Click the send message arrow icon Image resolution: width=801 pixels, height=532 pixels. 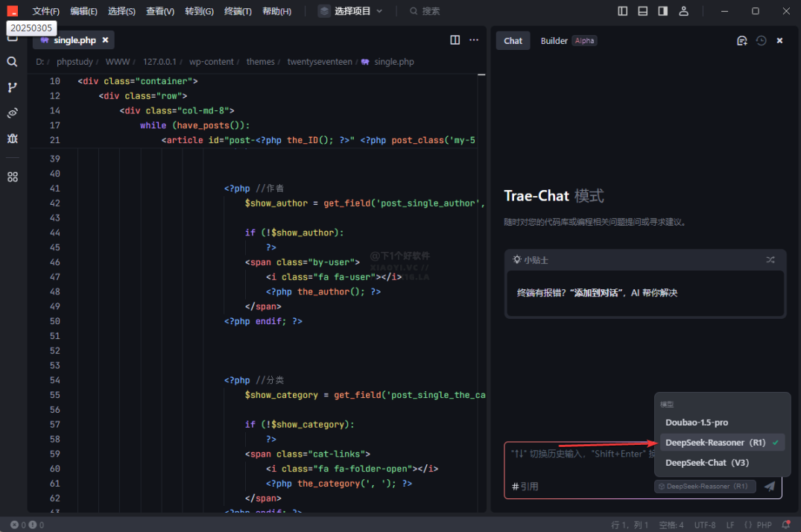[770, 487]
